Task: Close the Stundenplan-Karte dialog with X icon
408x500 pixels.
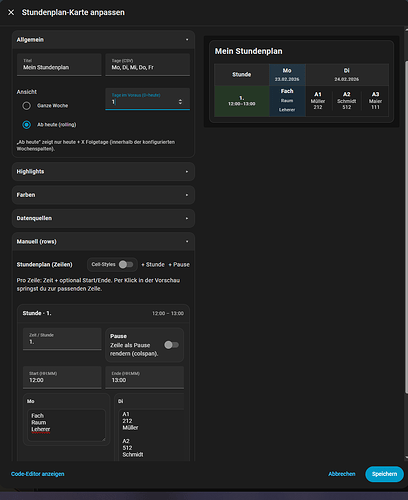Action: pyautogui.click(x=11, y=12)
